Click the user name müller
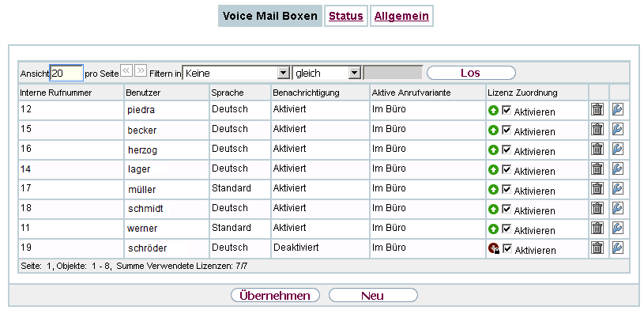The image size is (644, 314). tap(141, 189)
